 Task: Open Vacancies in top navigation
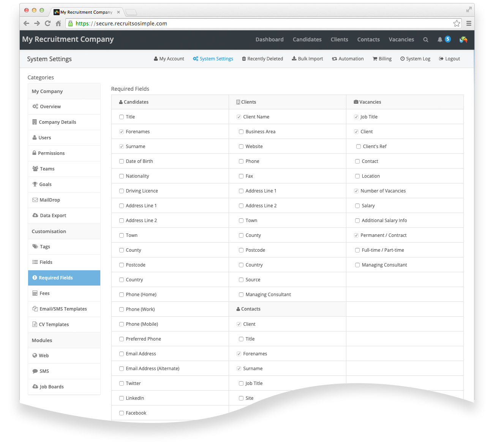pos(401,39)
